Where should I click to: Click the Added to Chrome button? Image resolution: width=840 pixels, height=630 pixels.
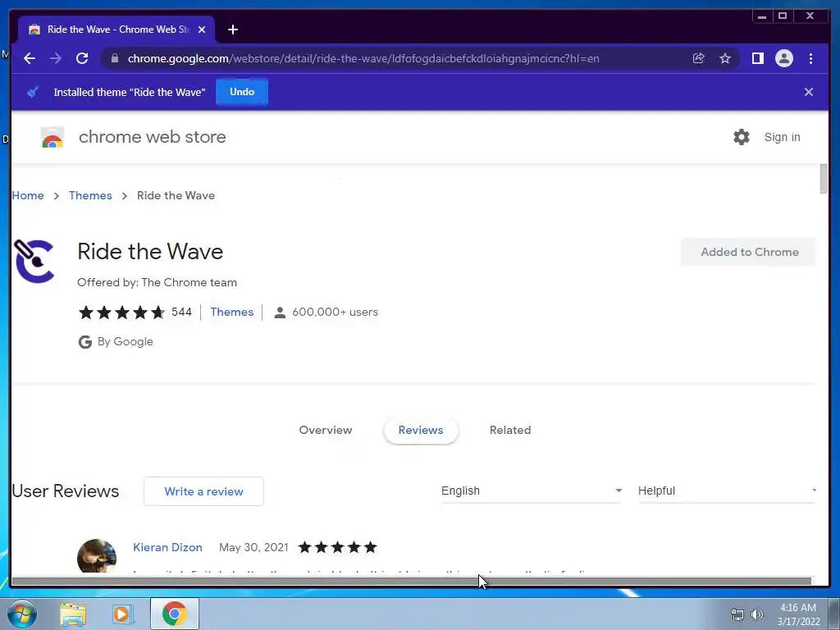pos(749,252)
